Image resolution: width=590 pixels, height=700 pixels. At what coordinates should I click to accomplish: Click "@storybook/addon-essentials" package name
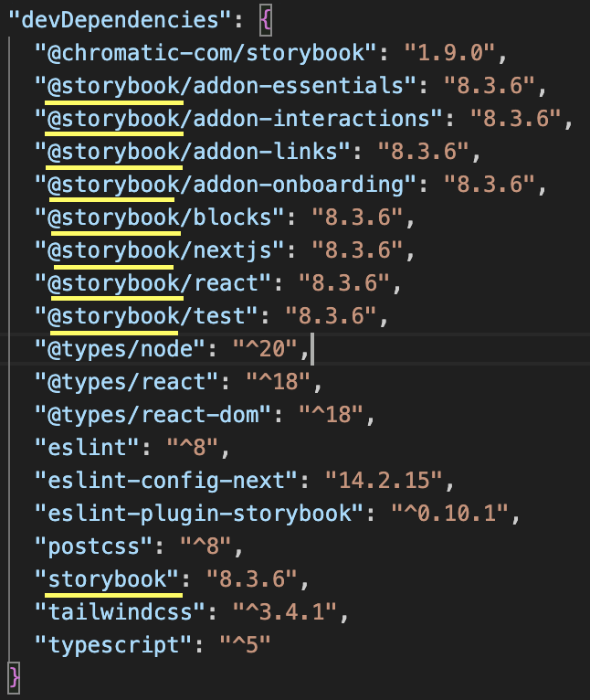226,86
